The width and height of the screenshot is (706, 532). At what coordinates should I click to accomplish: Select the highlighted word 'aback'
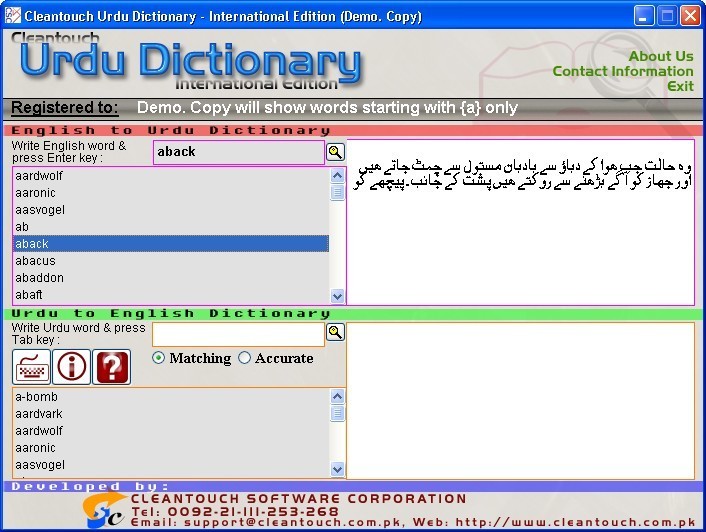[171, 243]
